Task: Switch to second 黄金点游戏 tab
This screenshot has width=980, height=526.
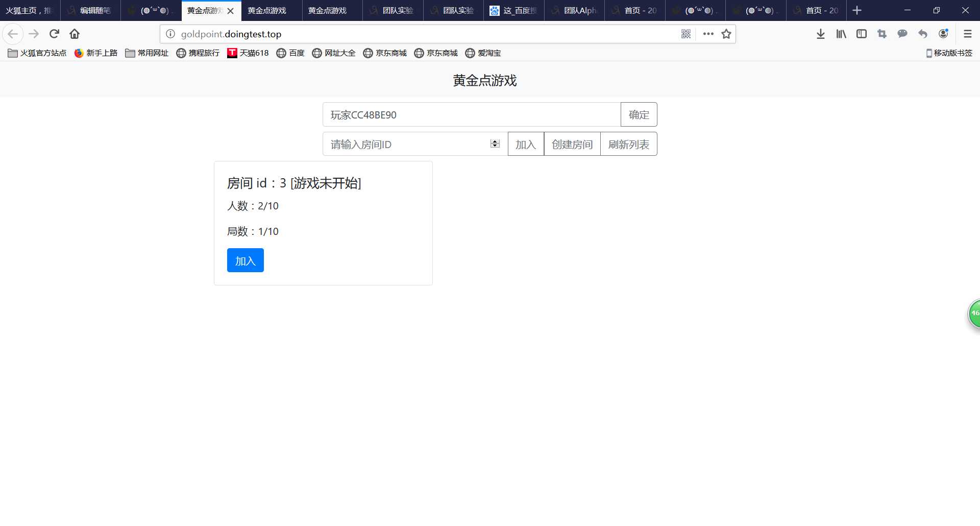Action: coord(272,11)
